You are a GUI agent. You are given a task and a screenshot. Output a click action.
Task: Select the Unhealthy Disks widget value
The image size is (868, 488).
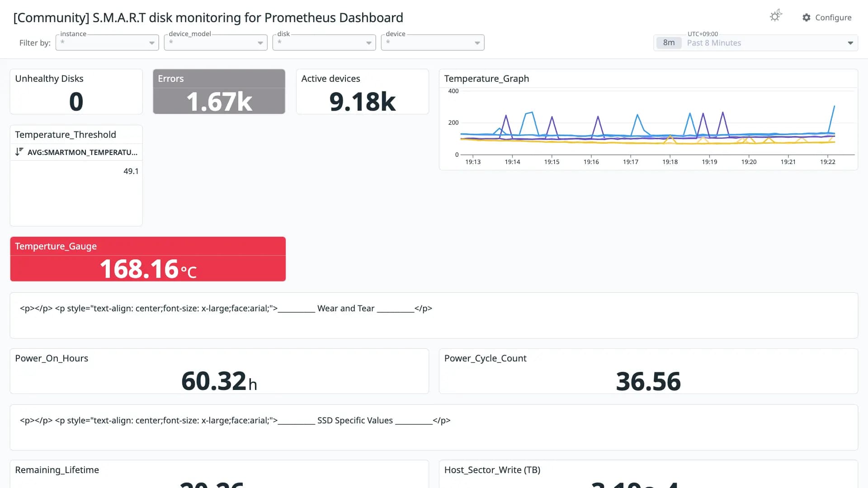[x=76, y=101]
